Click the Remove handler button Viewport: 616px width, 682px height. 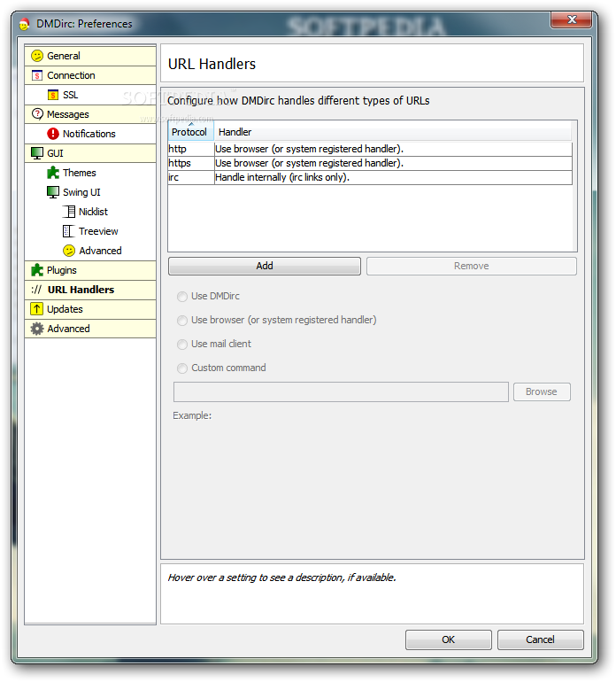coord(471,266)
